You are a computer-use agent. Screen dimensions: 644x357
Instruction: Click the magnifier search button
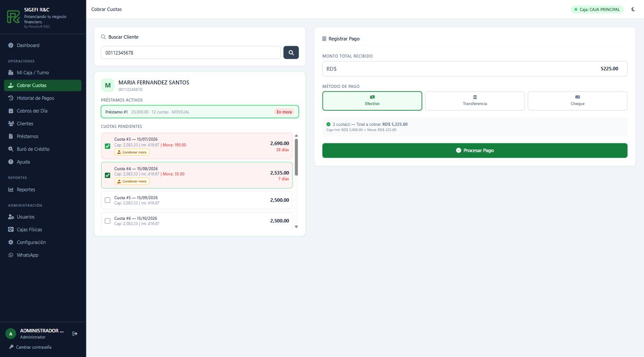point(291,52)
